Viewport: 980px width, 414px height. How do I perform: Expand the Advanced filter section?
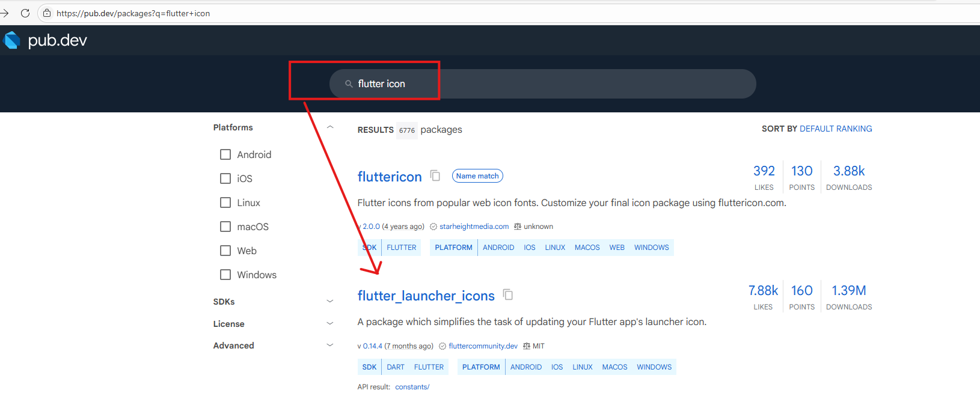click(x=329, y=346)
